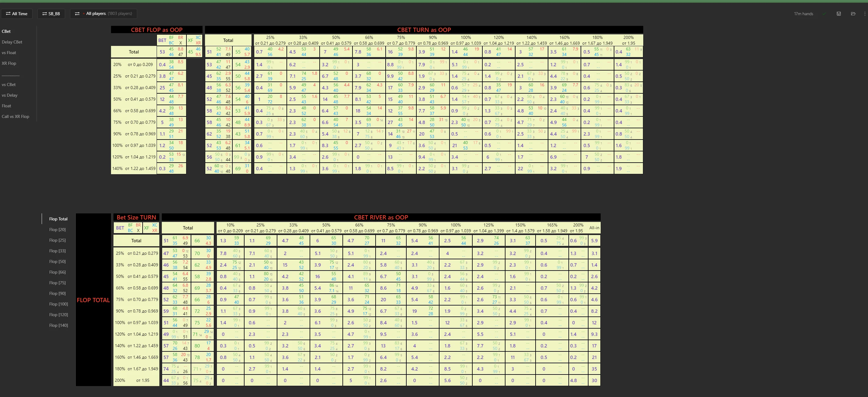Click the green checkmark status icon
Viewport: 868px width, 397px height.
(824, 14)
